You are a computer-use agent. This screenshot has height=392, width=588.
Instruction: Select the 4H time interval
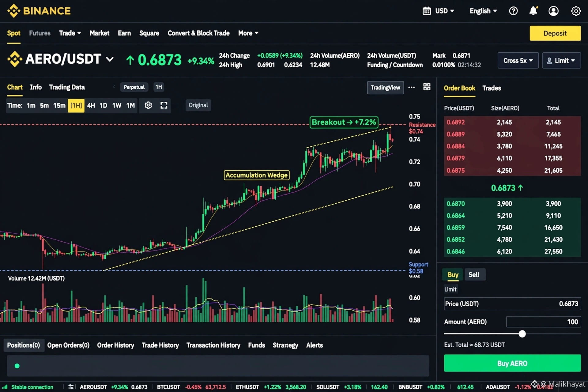click(91, 105)
